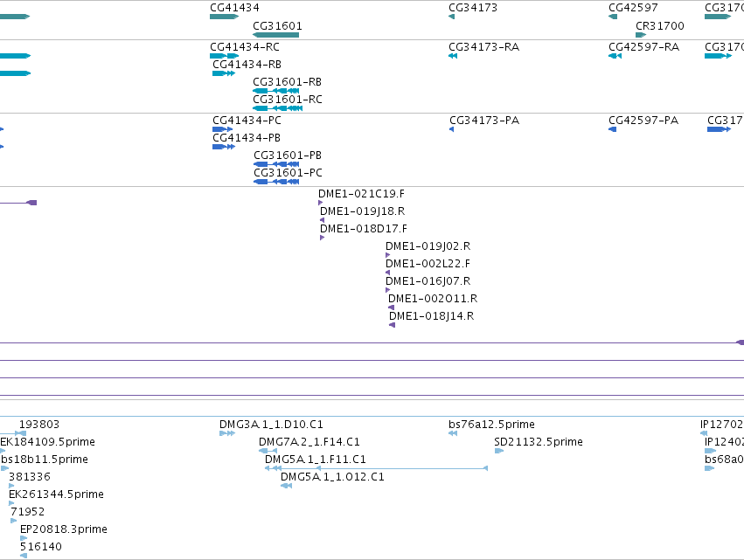This screenshot has width=744, height=560.
Task: Select the CG34173 gene label
Action: point(473,8)
